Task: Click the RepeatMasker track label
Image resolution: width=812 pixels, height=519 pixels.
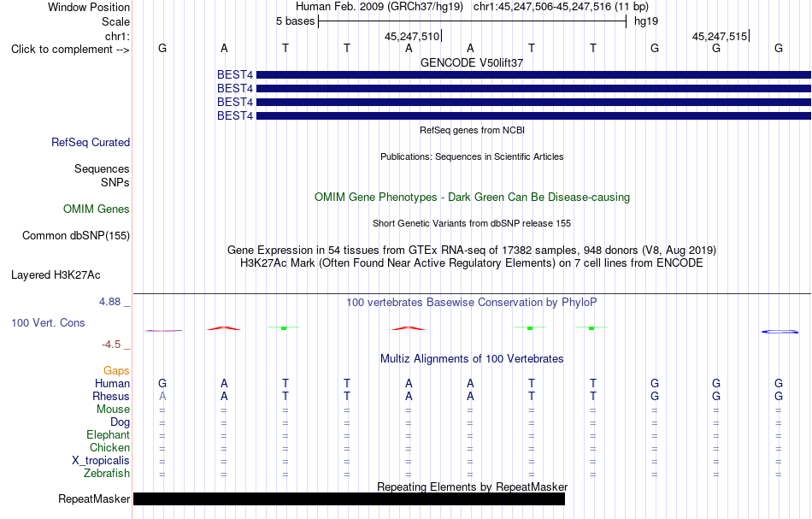Action: pyautogui.click(x=94, y=499)
